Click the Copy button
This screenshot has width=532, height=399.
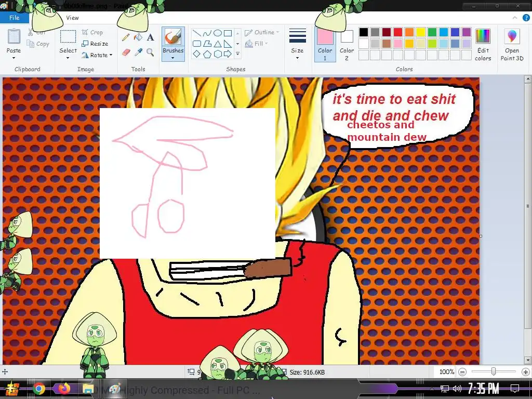pyautogui.click(x=38, y=44)
